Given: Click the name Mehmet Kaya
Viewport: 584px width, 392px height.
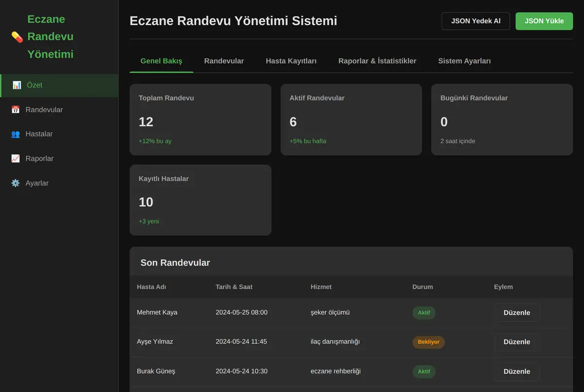Looking at the screenshot, I should point(157,312).
